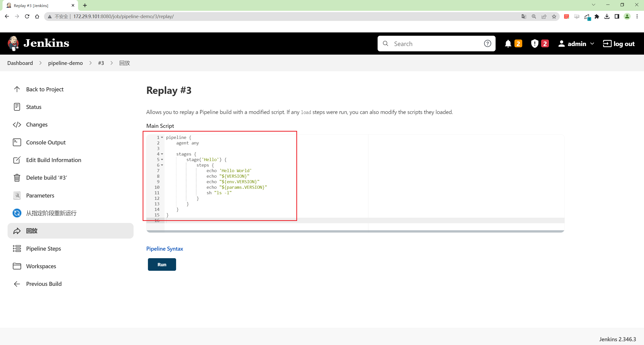
Task: Click the Google Translate icon in address bar
Action: coord(524,16)
